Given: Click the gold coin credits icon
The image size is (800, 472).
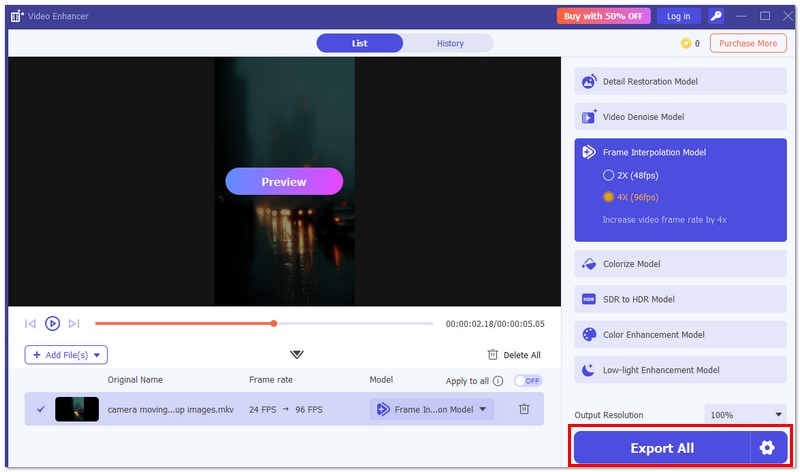Looking at the screenshot, I should [x=686, y=43].
